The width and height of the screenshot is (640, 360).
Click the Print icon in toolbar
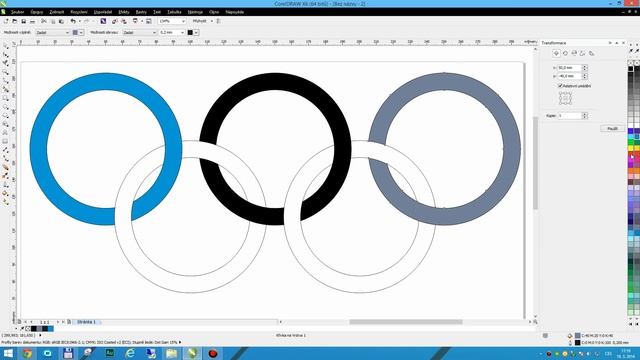click(x=32, y=21)
